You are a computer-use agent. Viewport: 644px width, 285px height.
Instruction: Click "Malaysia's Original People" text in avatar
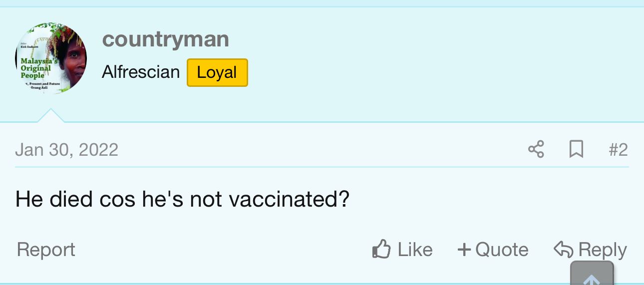pyautogui.click(x=35, y=68)
